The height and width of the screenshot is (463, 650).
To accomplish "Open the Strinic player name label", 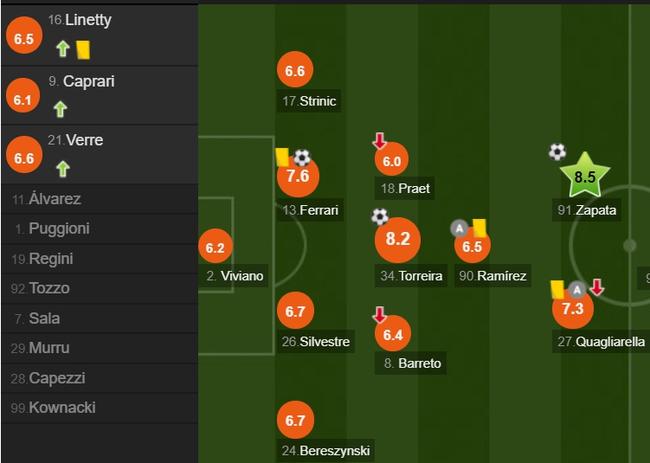I will 309,101.
